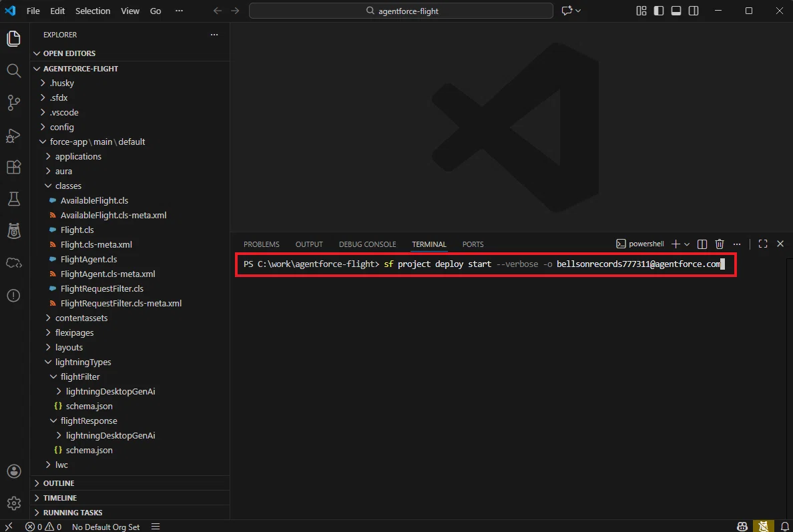This screenshot has height=532, width=793.
Task: Click the Copilot chat icon in title bar
Action: pos(567,11)
